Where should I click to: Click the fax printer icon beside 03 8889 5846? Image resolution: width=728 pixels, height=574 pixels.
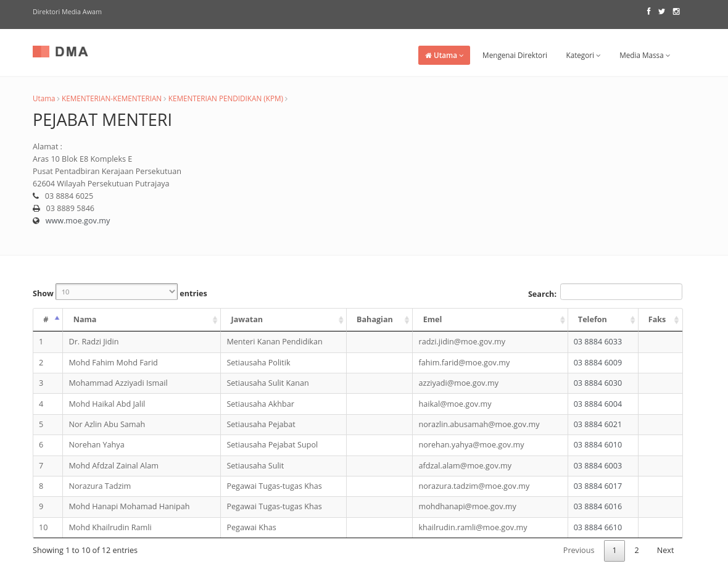click(36, 209)
